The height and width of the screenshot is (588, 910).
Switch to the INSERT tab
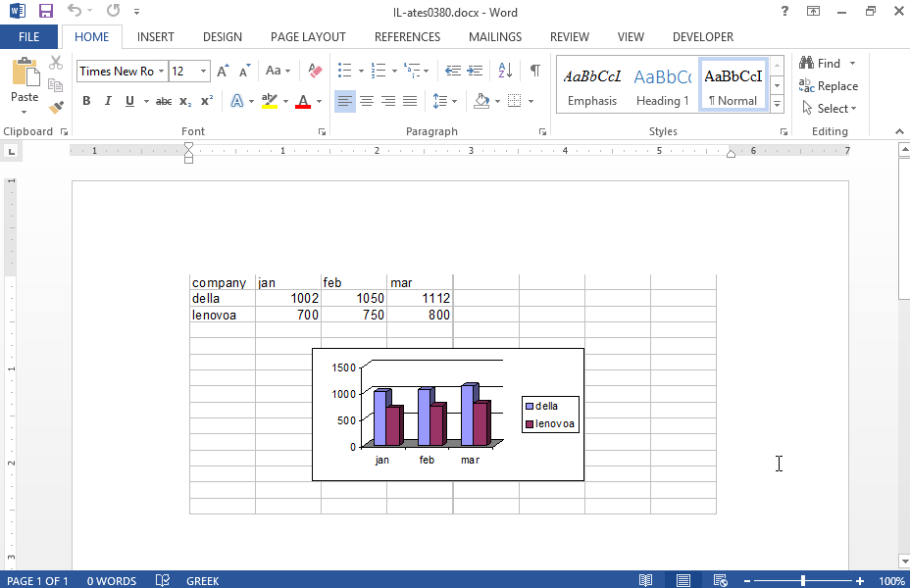tap(156, 36)
